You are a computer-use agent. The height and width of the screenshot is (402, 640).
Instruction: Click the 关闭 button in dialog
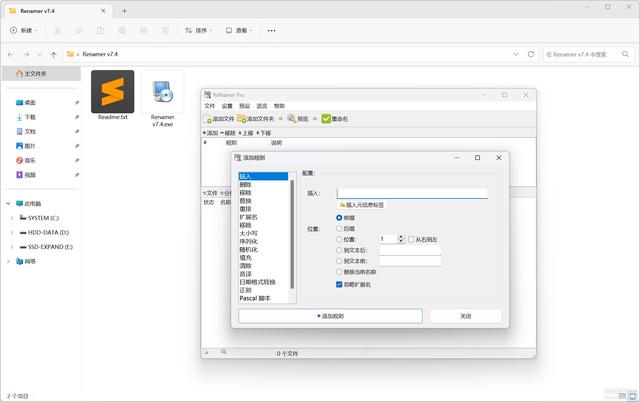pos(465,316)
